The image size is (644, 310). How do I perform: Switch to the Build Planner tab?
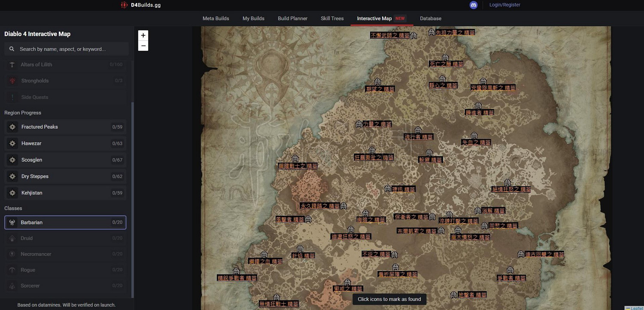(292, 18)
